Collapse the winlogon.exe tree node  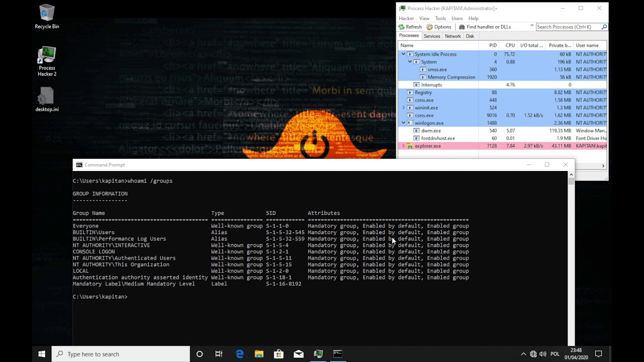click(403, 123)
